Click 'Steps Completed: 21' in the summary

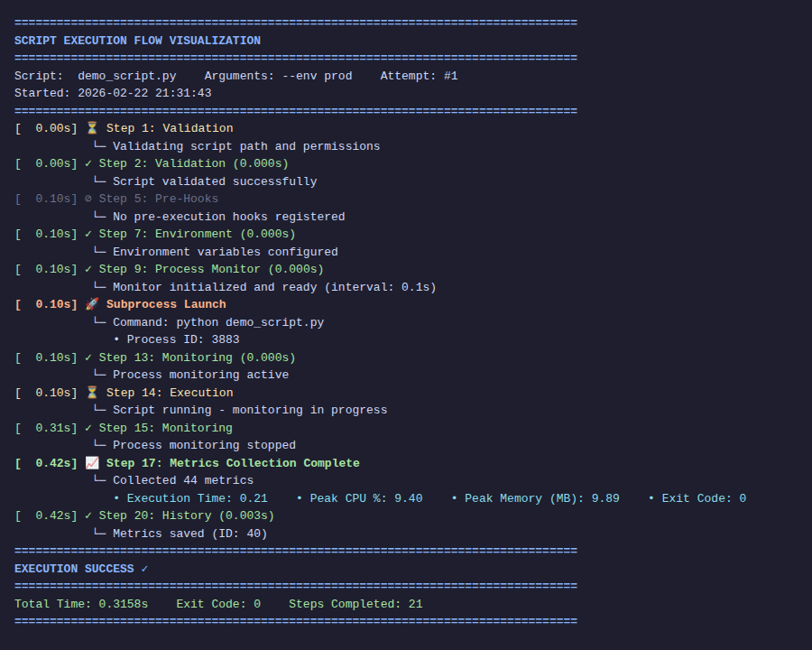pyautogui.click(x=355, y=604)
